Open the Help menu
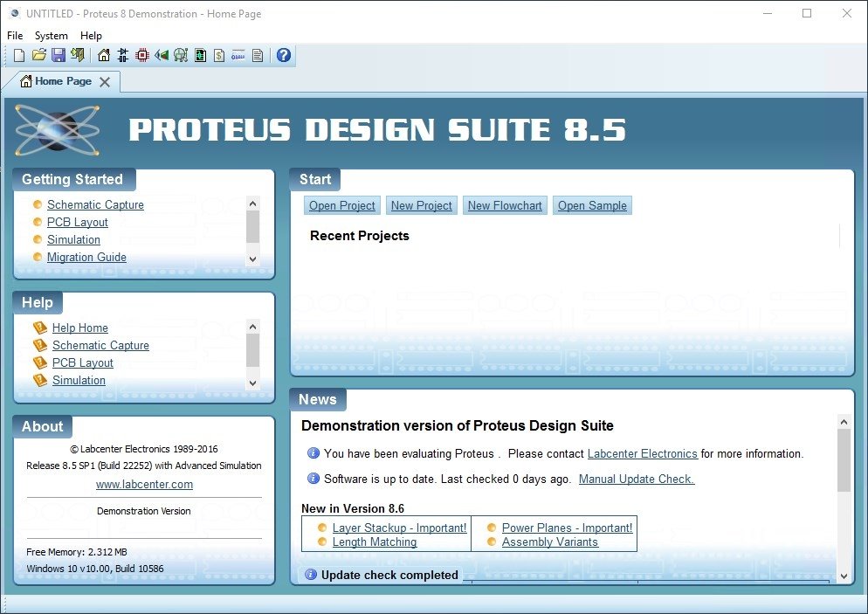868x614 pixels. coord(92,36)
